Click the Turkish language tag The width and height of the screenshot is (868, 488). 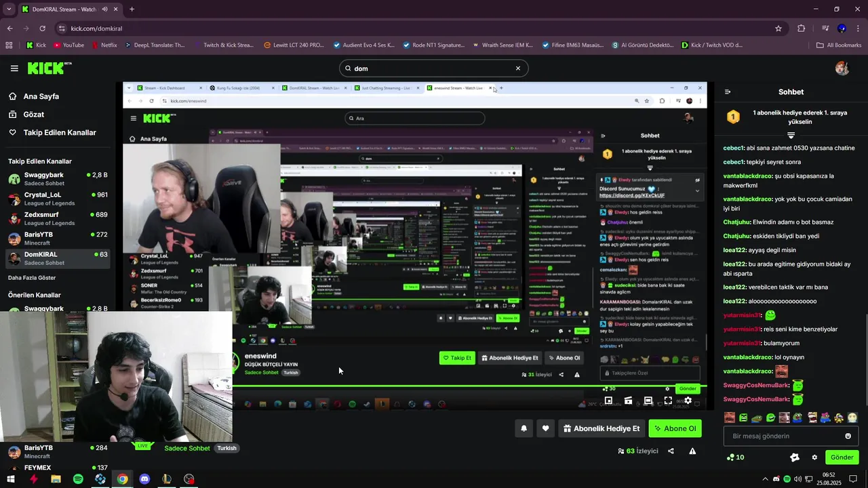[226, 448]
